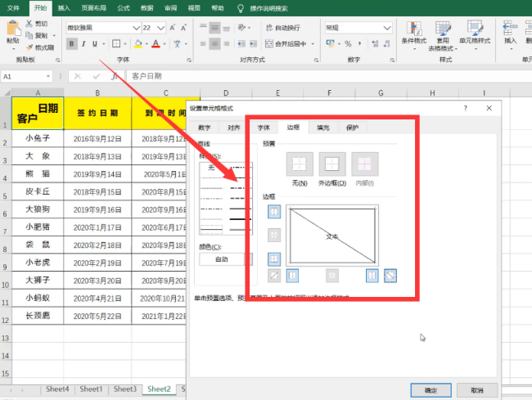The image size is (532, 400).
Task: Toggle Bold formatting button
Action: (x=71, y=43)
